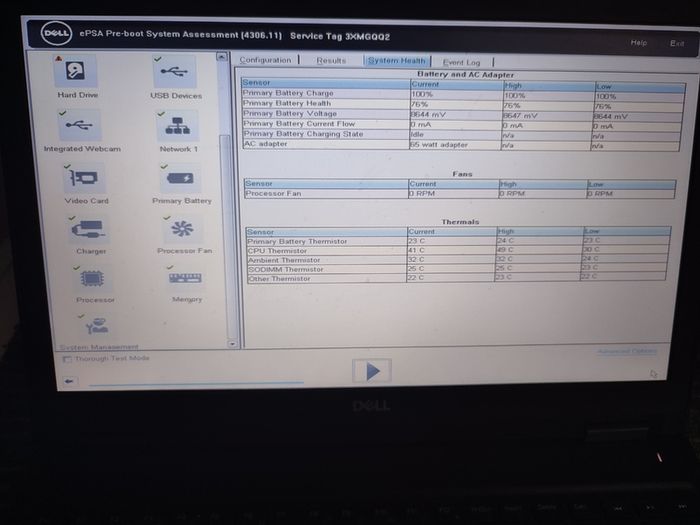Viewport: 700px width, 525px height.
Task: Click the Exit button
Action: (677, 43)
